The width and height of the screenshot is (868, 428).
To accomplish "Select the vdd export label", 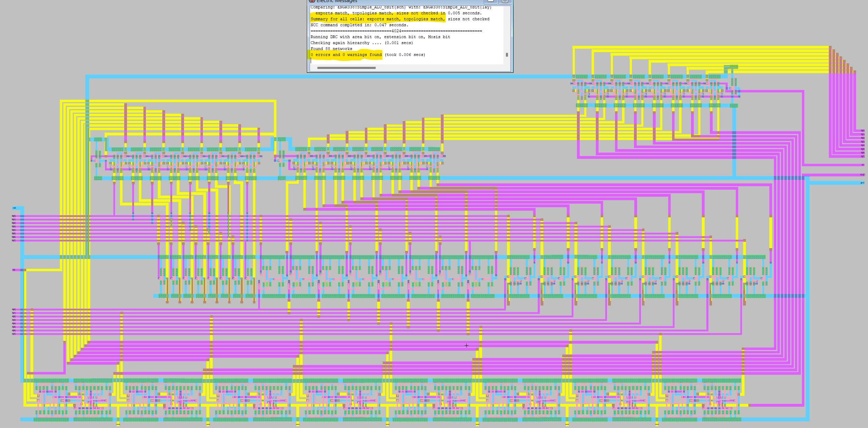I will pos(14,208).
